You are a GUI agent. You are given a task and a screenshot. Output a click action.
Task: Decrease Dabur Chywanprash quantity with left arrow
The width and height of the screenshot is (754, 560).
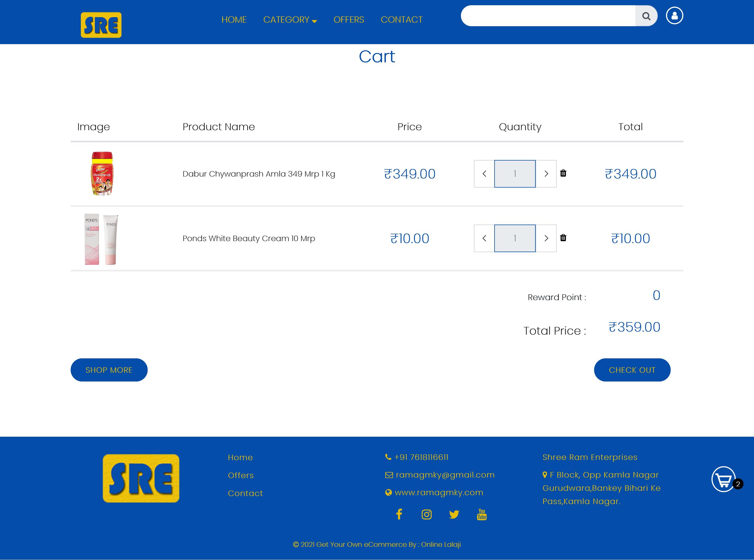pyautogui.click(x=484, y=174)
